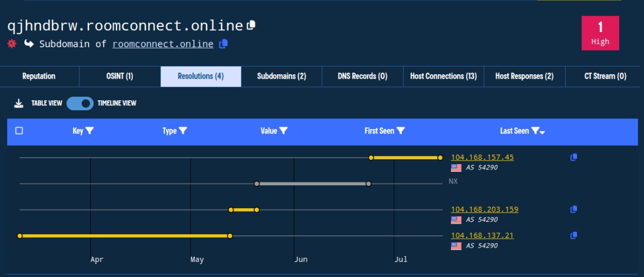This screenshot has height=277, width=644.
Task: Click US flag under 104.168.157.45
Action: pos(456,168)
